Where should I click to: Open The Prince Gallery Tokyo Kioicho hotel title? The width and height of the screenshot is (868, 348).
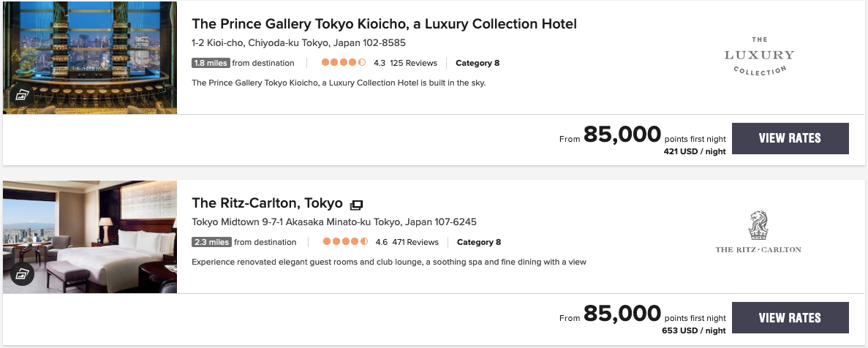tap(384, 24)
